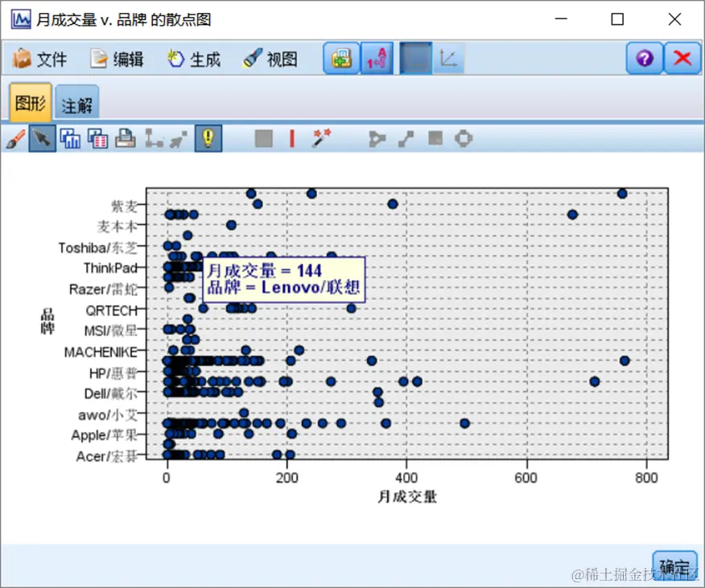The image size is (705, 588).
Task: Click the 紫麦 axis label
Action: tap(124, 207)
